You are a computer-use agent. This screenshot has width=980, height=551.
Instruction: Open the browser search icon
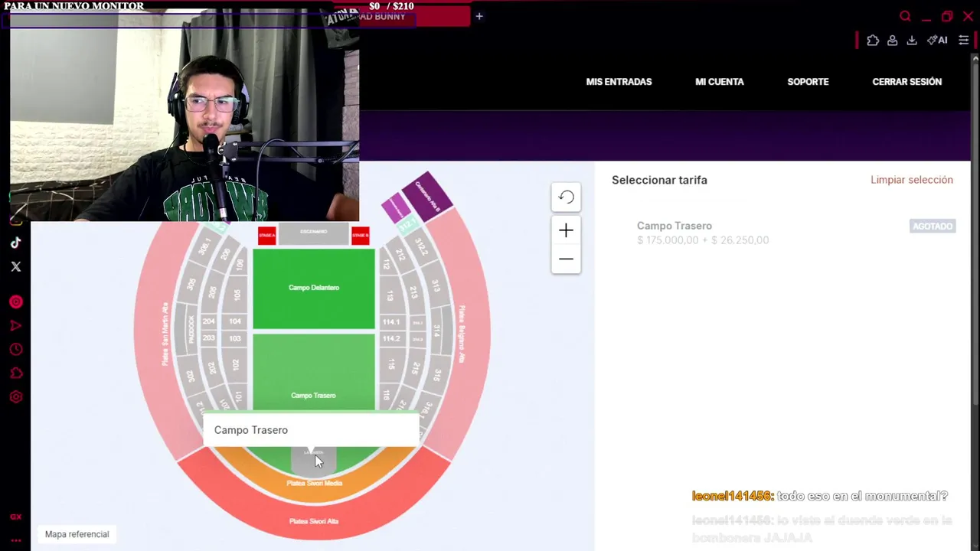(x=905, y=16)
